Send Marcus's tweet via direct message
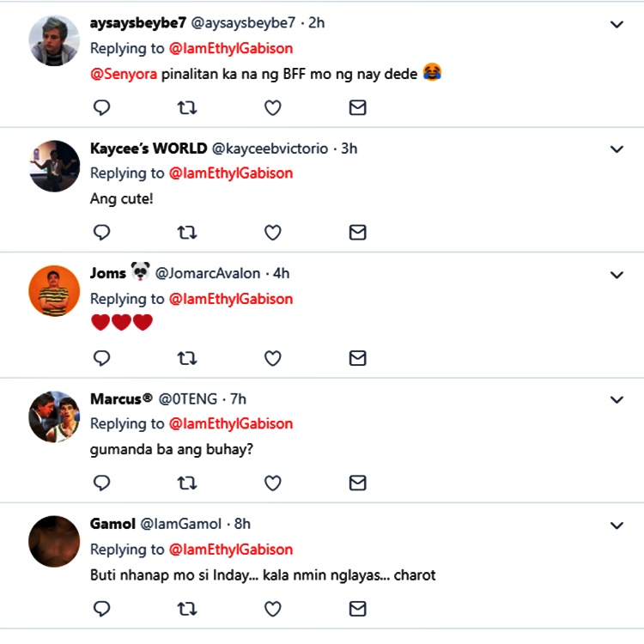Image resolution: width=644 pixels, height=644 pixels. pos(357,483)
